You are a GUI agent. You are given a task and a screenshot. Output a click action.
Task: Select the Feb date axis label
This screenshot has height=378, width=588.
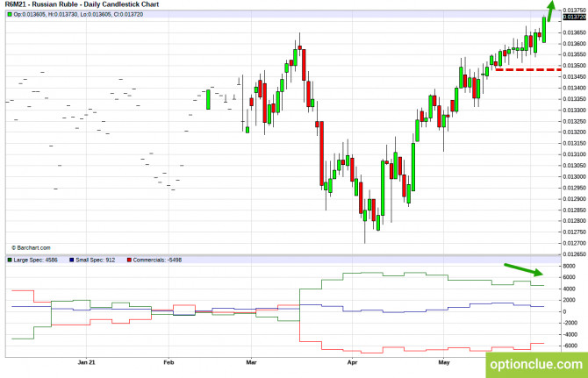(x=169, y=362)
